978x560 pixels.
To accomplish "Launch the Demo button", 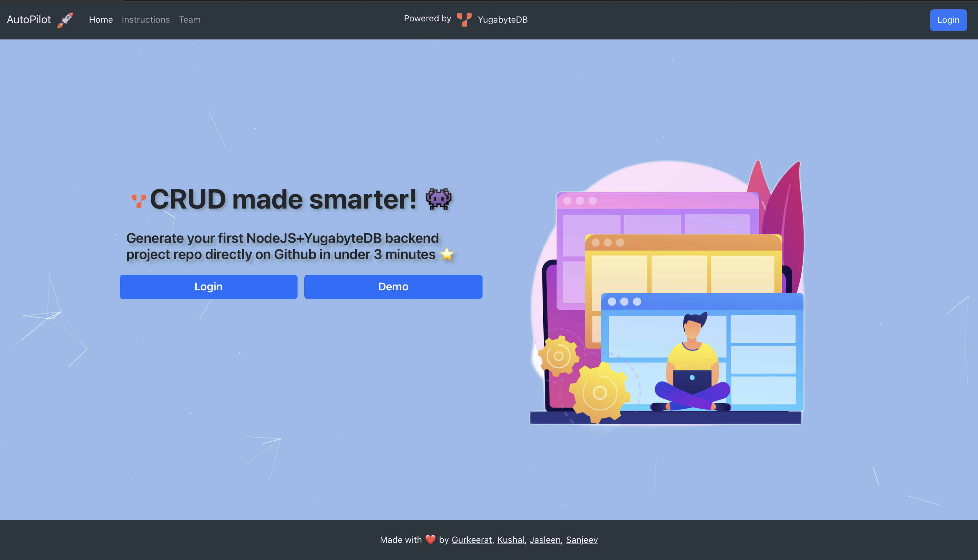I will click(393, 286).
